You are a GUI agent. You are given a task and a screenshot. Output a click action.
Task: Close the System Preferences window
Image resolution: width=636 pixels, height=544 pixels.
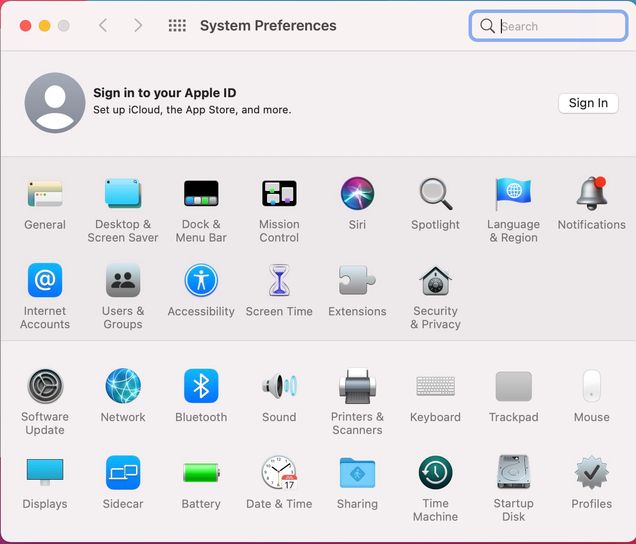(x=26, y=26)
